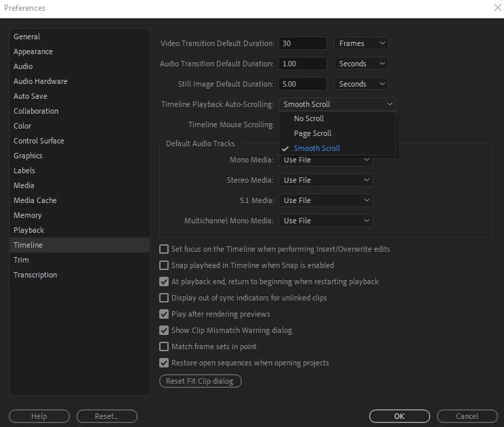
Task: Edit Video Transition Default Duration field
Action: coord(302,43)
